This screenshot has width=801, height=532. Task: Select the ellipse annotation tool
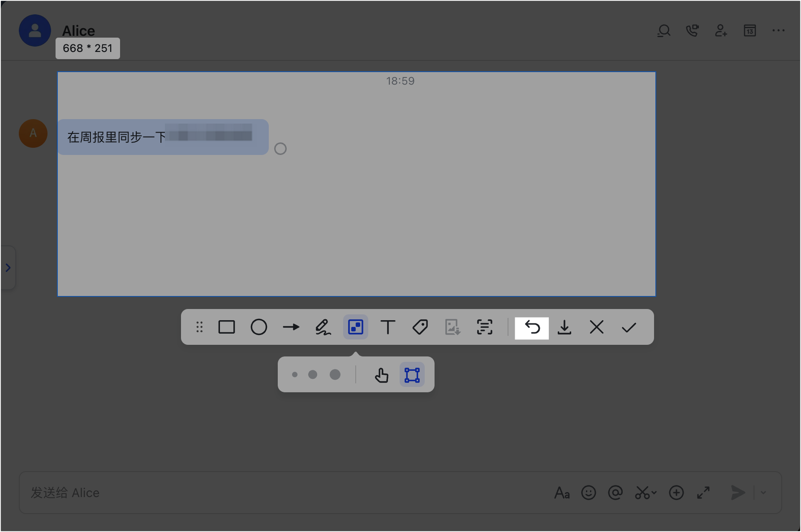tap(259, 327)
